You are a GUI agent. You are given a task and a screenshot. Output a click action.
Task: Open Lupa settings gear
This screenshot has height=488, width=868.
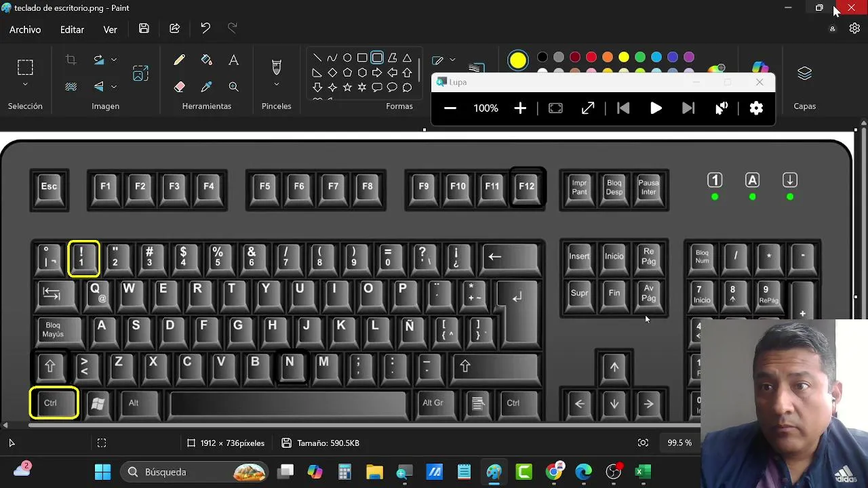pos(756,108)
